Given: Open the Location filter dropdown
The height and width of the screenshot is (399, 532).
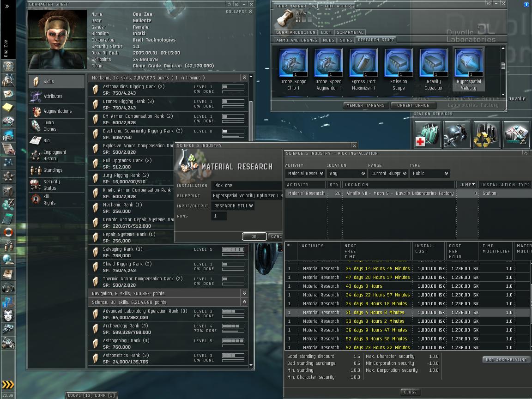Looking at the screenshot, I should click(x=346, y=173).
